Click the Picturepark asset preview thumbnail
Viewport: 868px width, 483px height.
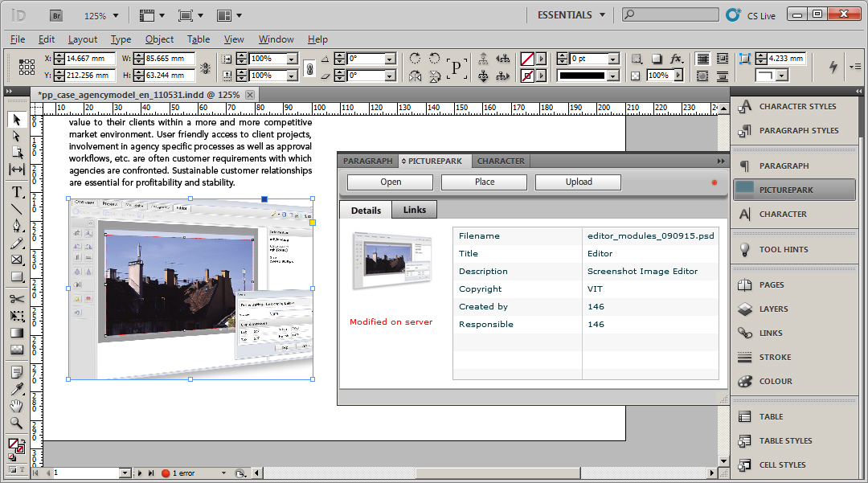392,260
